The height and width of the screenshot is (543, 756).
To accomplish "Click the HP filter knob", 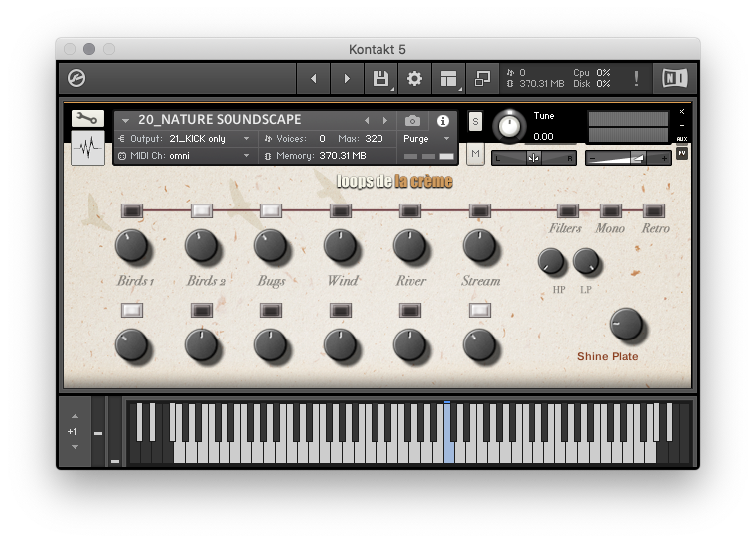I will (x=551, y=261).
